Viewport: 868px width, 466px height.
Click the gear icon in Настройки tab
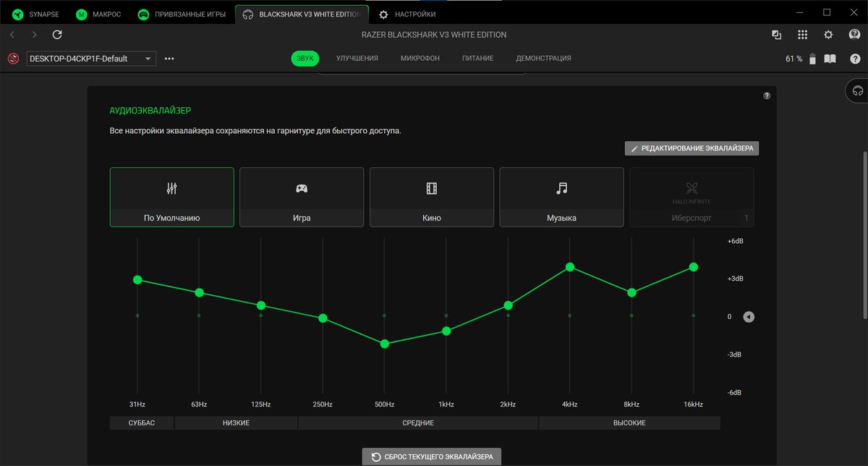(x=383, y=14)
